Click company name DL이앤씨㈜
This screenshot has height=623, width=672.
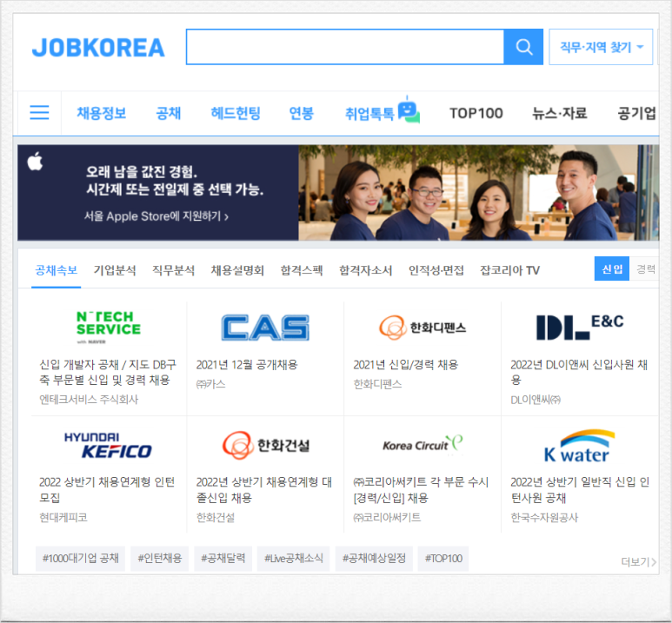pyautogui.click(x=536, y=400)
